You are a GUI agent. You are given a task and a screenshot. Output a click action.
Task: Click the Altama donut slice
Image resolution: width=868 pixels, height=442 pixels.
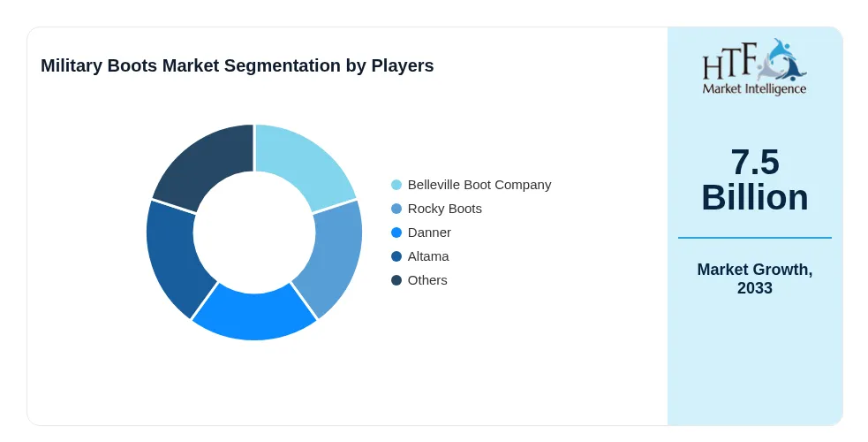click(177, 257)
